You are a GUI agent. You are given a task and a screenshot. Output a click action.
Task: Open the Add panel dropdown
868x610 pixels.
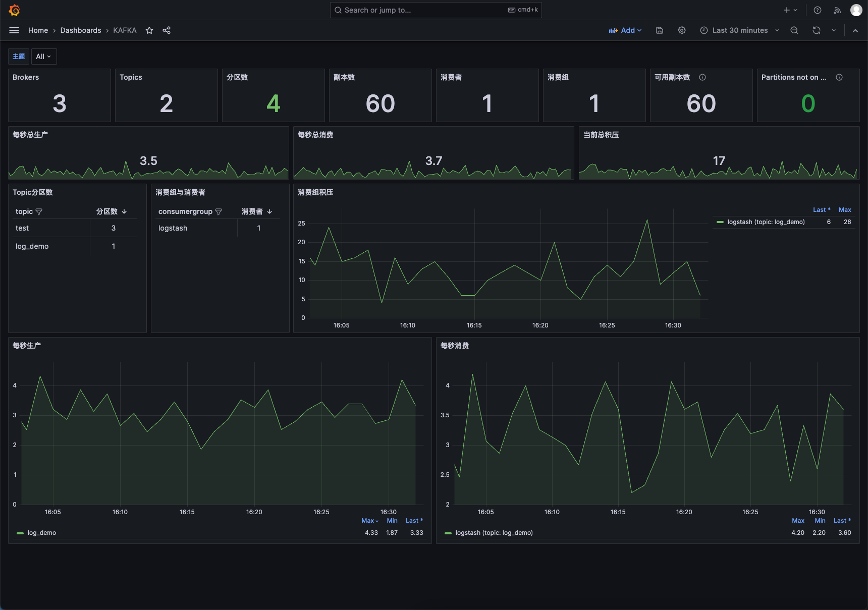point(625,30)
